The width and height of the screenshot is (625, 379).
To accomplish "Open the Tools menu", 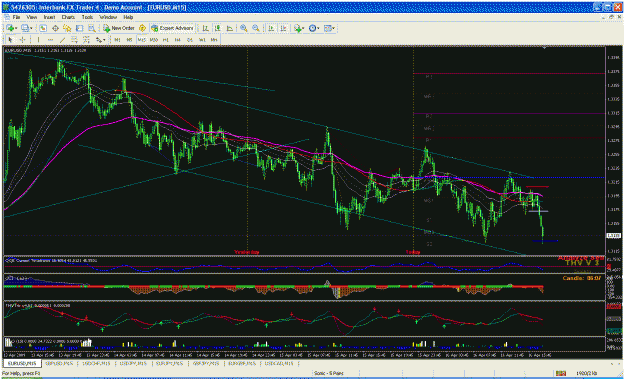I will [x=87, y=18].
